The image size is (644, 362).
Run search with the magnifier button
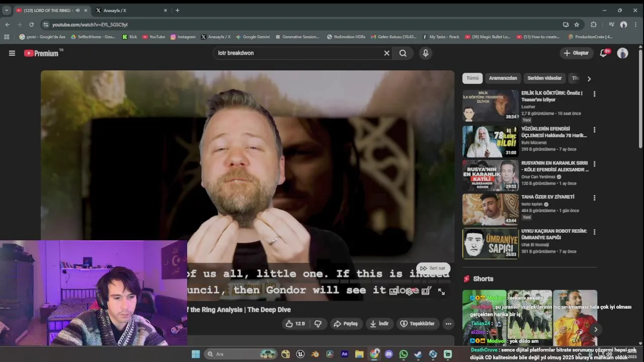(403, 53)
